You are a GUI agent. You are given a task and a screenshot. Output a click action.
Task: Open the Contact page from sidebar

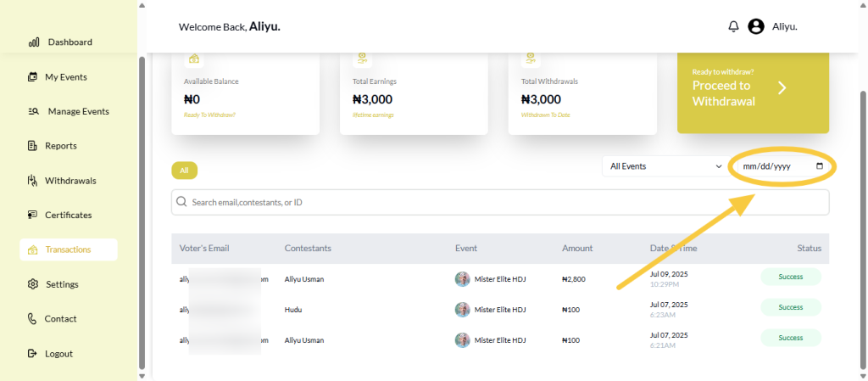tap(60, 319)
